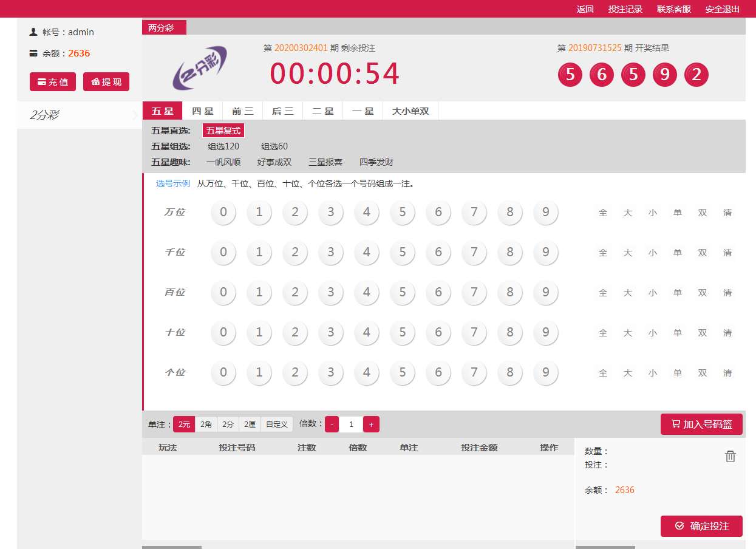Pick number 0 in the 万位 row

click(x=223, y=213)
